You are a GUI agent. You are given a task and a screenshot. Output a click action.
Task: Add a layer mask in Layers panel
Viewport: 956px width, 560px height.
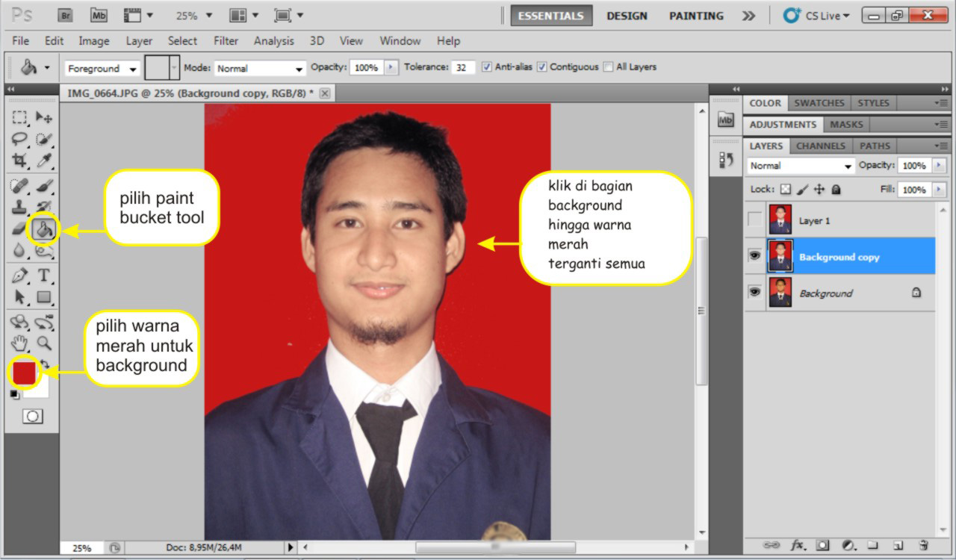coord(822,546)
